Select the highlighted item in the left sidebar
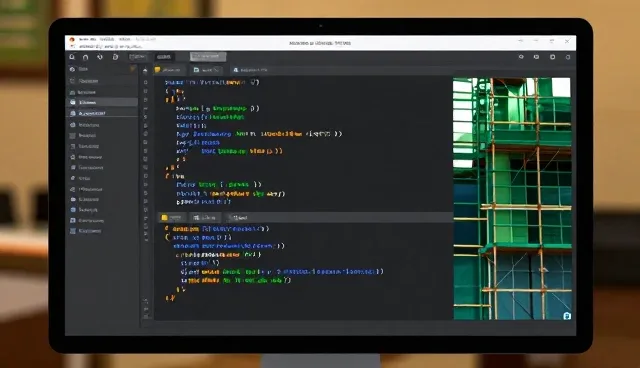640x368 pixels. [x=102, y=102]
